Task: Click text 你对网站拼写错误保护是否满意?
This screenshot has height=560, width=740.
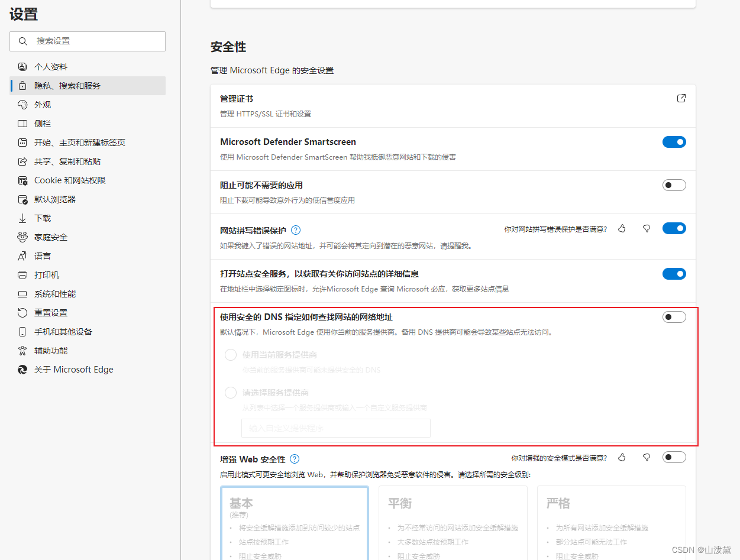Action: [x=555, y=229]
